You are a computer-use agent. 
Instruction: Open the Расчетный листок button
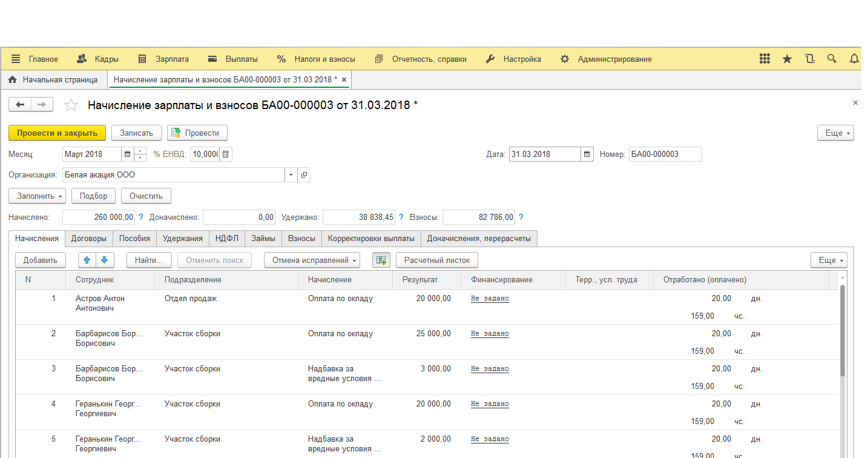tap(437, 260)
